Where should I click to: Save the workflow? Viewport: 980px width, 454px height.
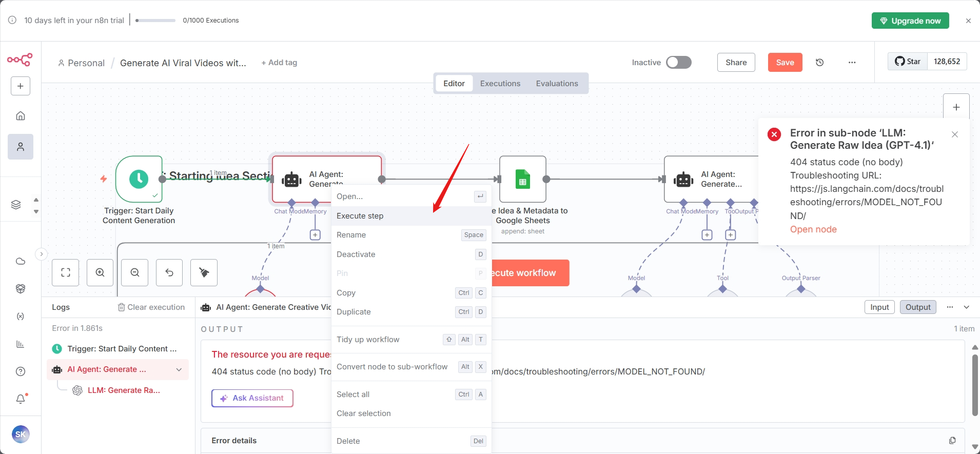[x=785, y=63]
